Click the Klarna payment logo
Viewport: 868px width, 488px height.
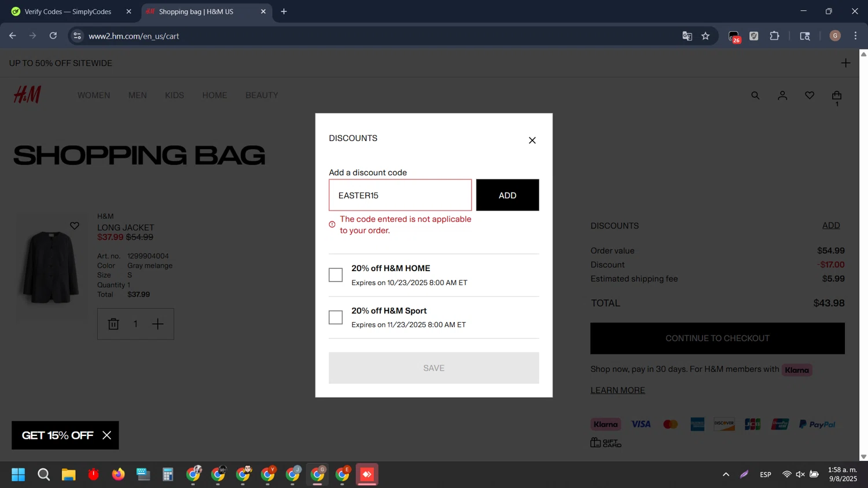click(x=606, y=424)
